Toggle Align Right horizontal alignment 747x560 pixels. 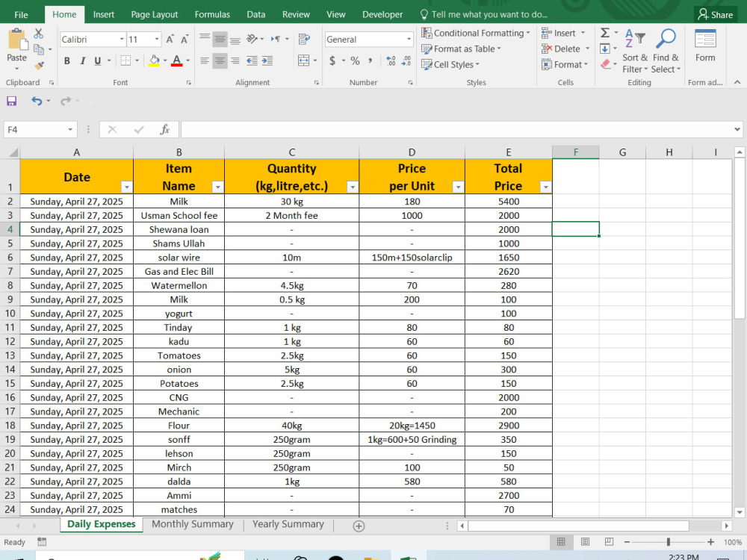(235, 60)
